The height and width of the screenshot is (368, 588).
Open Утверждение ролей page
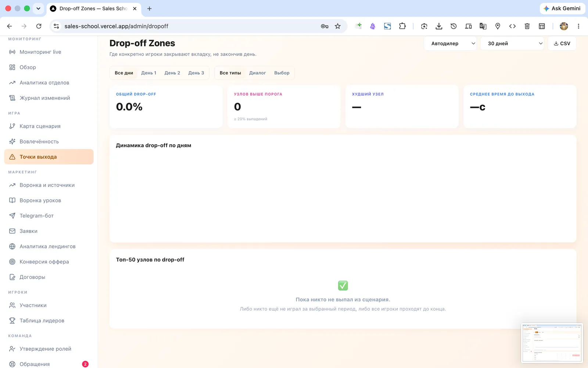pos(49,349)
